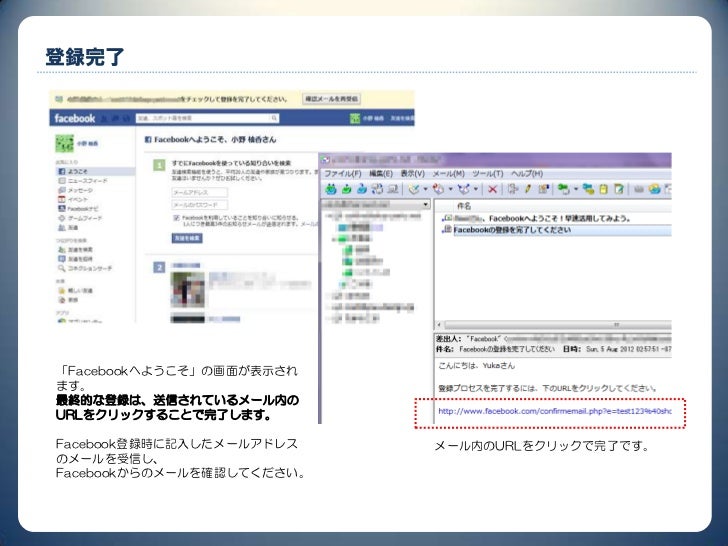Open 家族 list in Facebook sidebar
The width and height of the screenshot is (728, 546).
point(68,299)
